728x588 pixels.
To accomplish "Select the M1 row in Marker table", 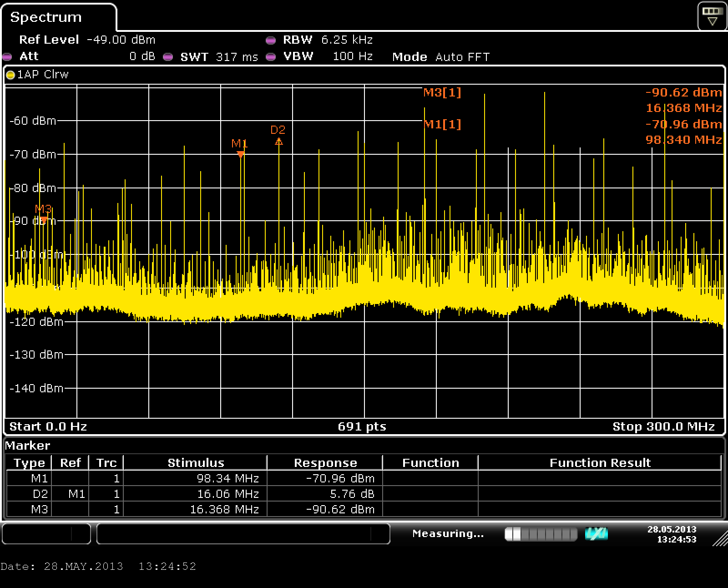I will point(364,478).
